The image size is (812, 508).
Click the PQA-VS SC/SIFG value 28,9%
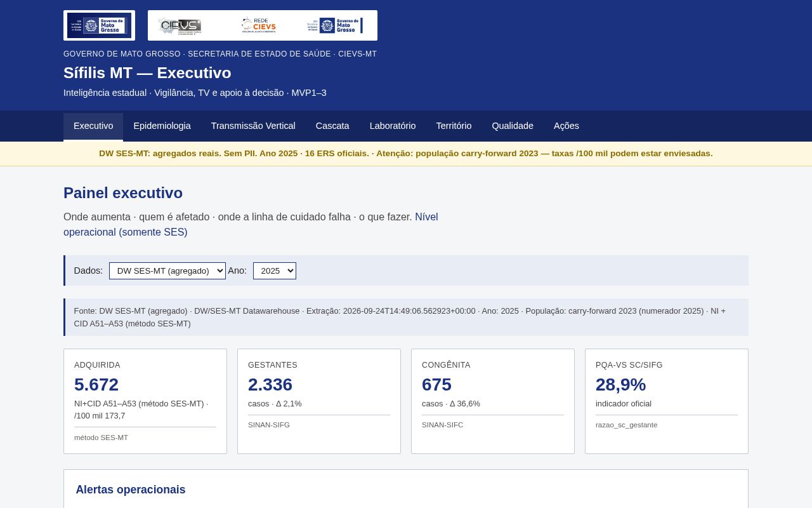[x=620, y=385]
